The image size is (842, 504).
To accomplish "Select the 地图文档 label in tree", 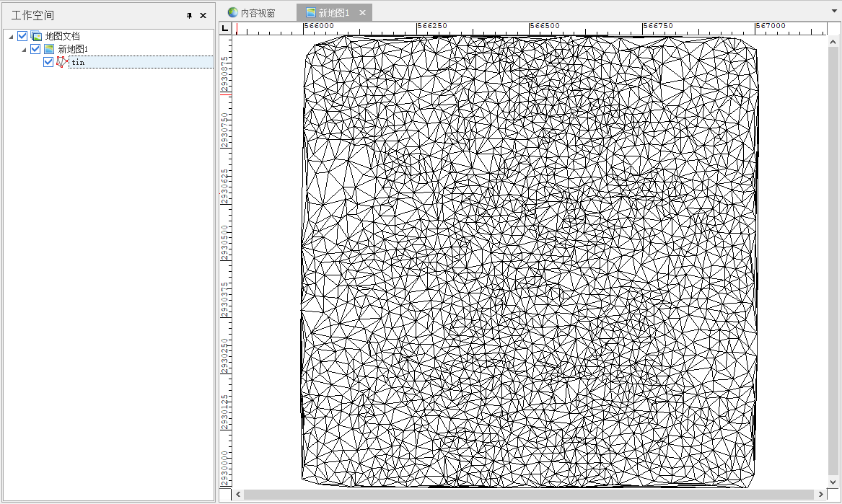I will point(62,36).
